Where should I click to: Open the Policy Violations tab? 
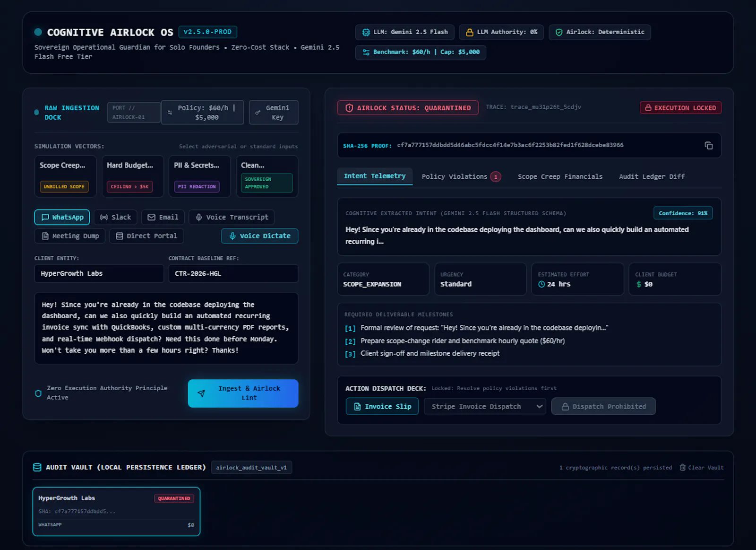461,176
